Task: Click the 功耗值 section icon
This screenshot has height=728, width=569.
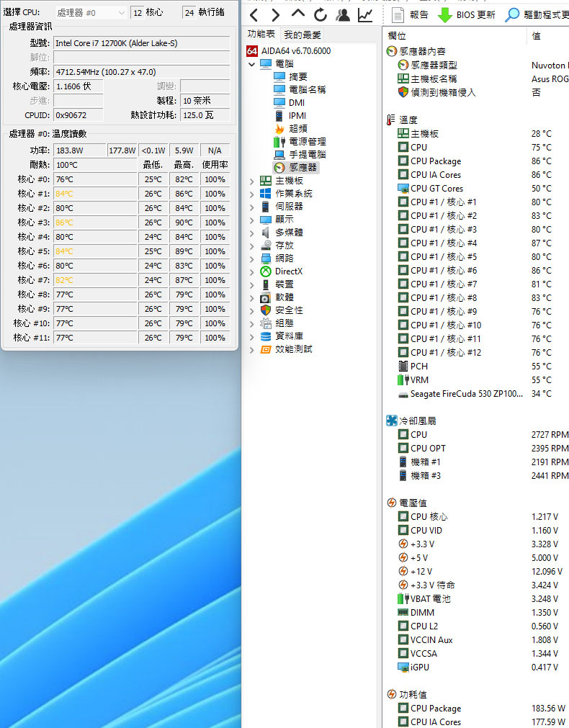Action: 392,695
